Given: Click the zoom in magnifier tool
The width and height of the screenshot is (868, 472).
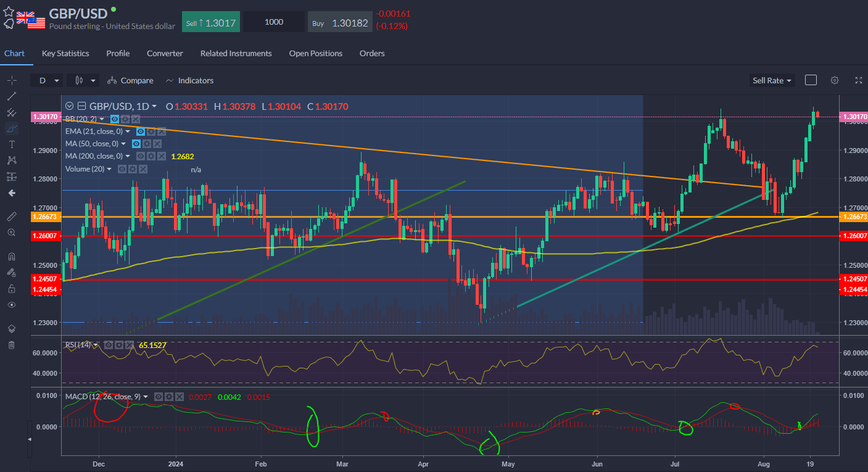Looking at the screenshot, I should coord(11,233).
